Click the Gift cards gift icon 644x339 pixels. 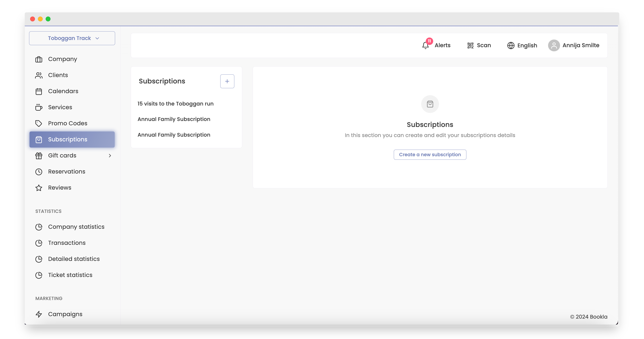39,155
